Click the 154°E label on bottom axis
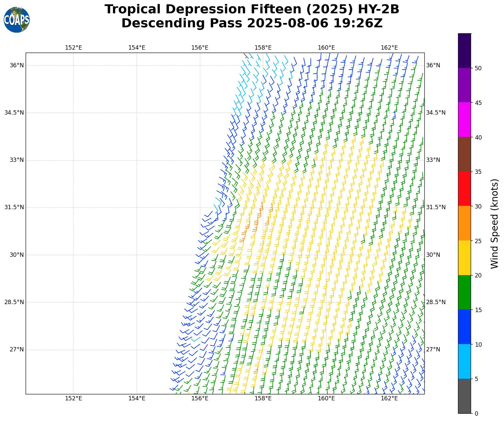Viewport: 504px width, 421px height. click(x=137, y=398)
